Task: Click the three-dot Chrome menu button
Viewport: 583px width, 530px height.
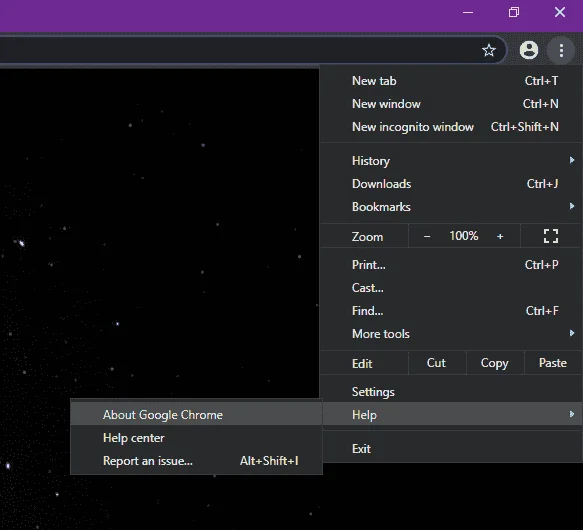Action: [x=561, y=50]
